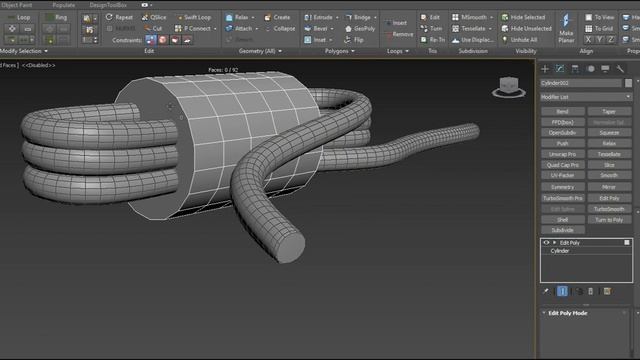Expand Modify Selection panel dropdown
640x360 pixels.
pyautogui.click(x=46, y=51)
